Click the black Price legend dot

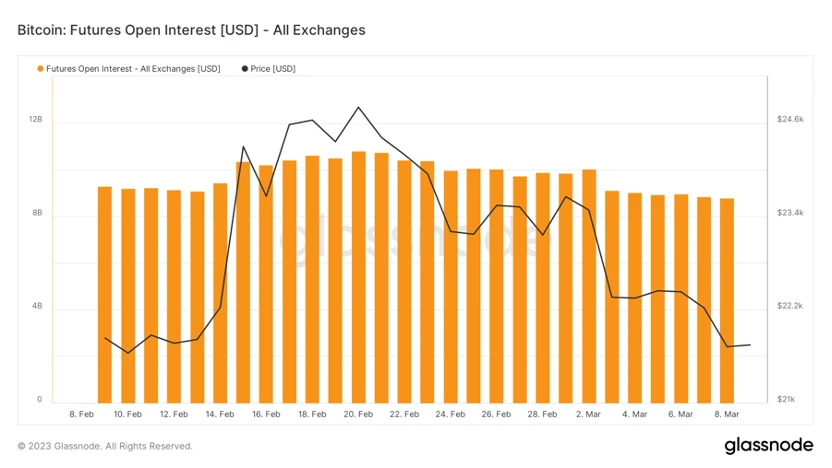point(245,69)
